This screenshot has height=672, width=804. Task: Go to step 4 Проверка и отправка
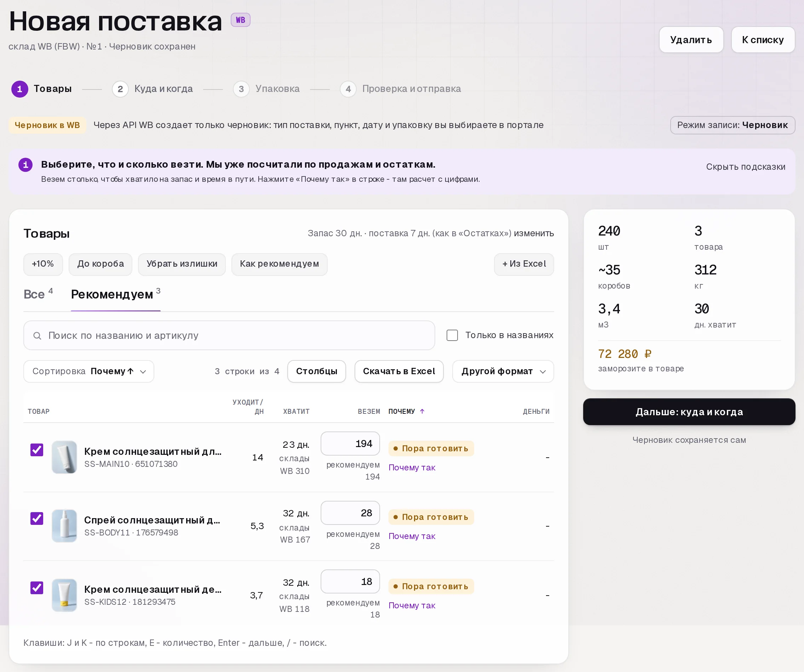(x=401, y=89)
